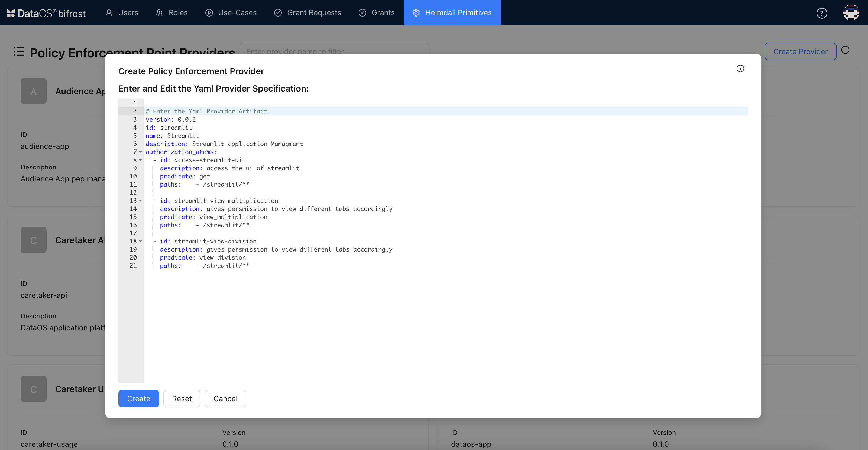Click the blue Create button
The image size is (868, 450).
tap(138, 399)
